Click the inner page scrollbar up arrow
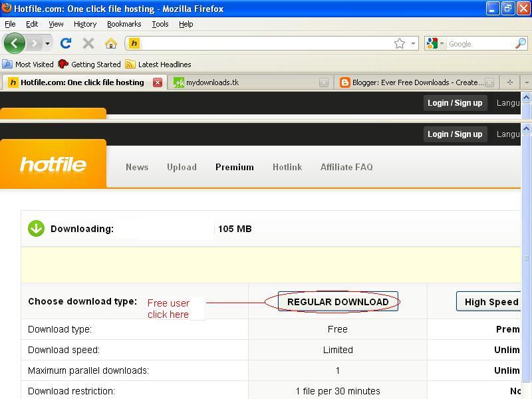532x399 pixels. (x=527, y=129)
